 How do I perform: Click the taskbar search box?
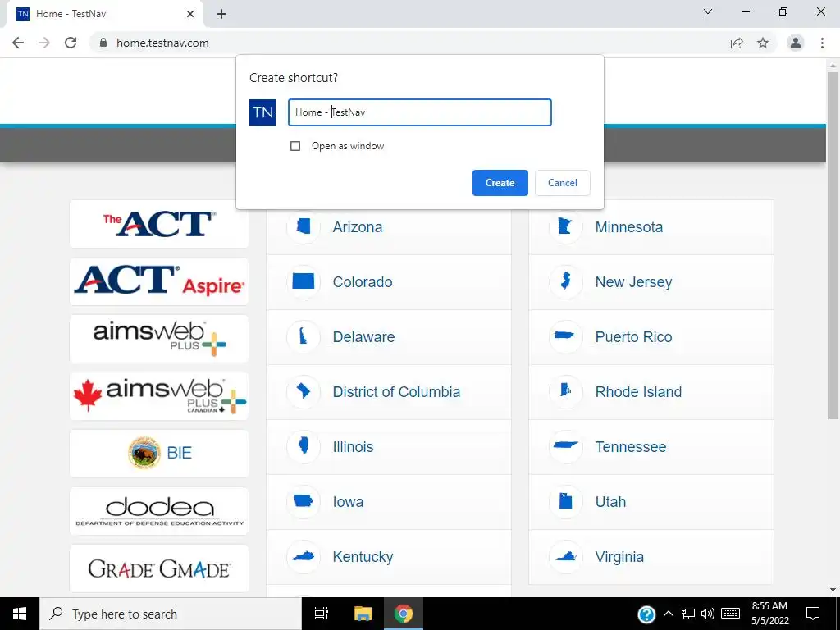coord(171,614)
